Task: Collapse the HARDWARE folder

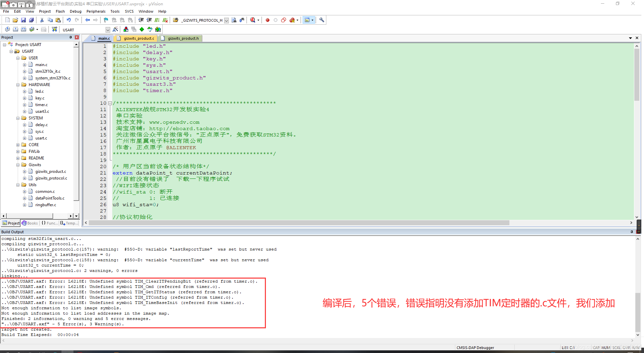Action: [x=18, y=85]
